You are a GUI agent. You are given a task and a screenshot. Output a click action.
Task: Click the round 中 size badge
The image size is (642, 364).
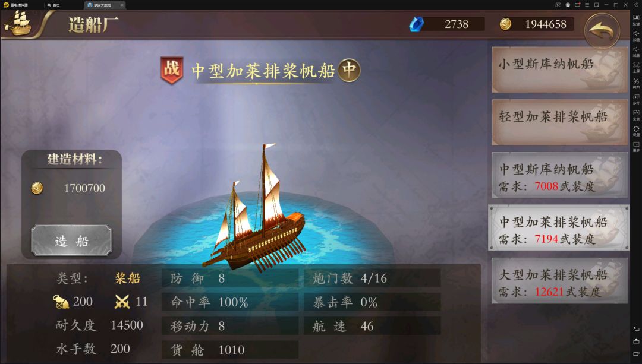tap(350, 70)
